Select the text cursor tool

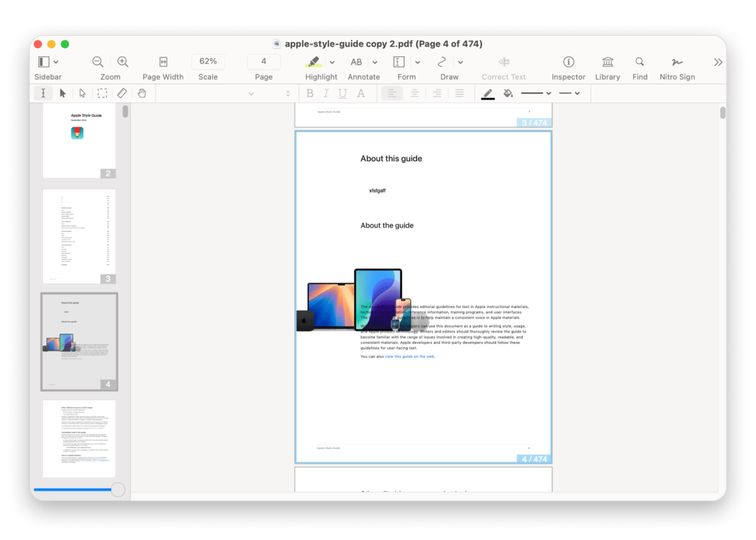(43, 93)
